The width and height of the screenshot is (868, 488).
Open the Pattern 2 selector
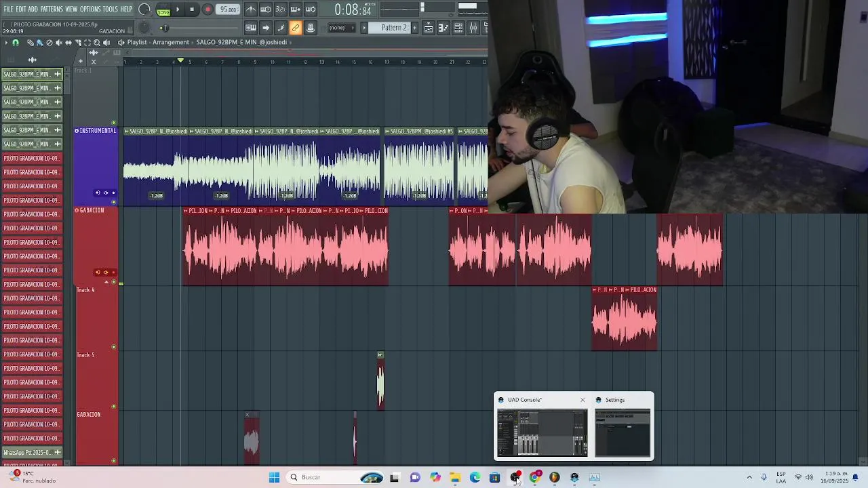point(389,28)
